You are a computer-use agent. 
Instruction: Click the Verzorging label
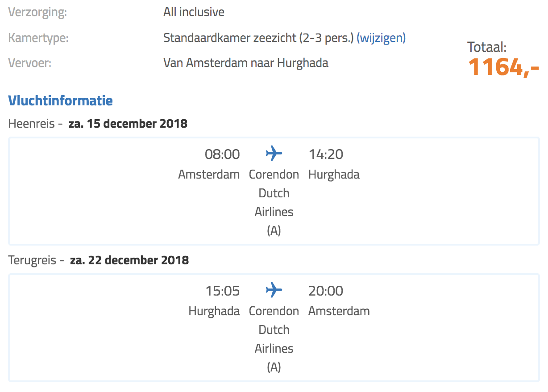[x=37, y=13]
